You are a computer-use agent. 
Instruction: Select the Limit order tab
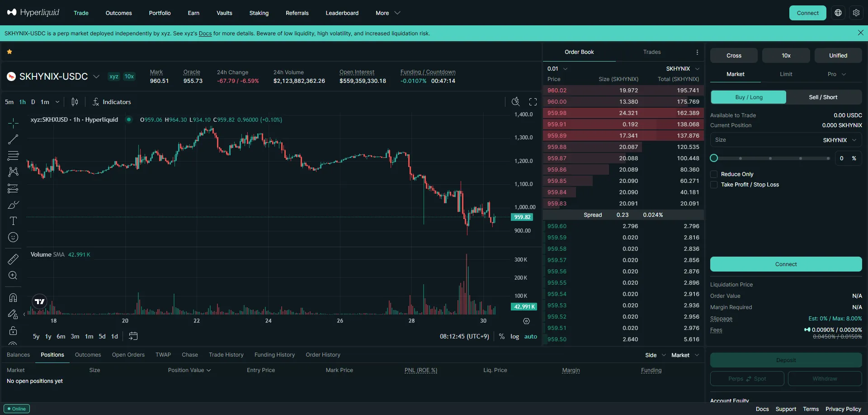click(786, 74)
